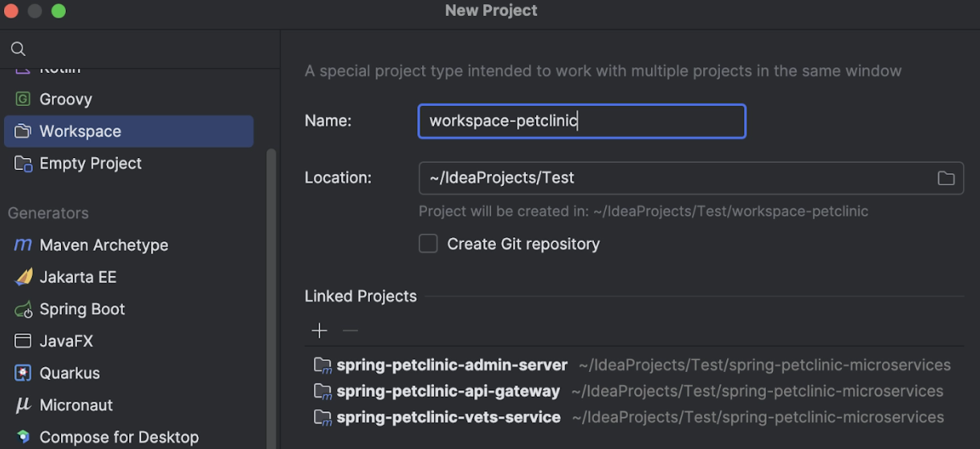
Task: Click the Location path field
Action: click(691, 178)
